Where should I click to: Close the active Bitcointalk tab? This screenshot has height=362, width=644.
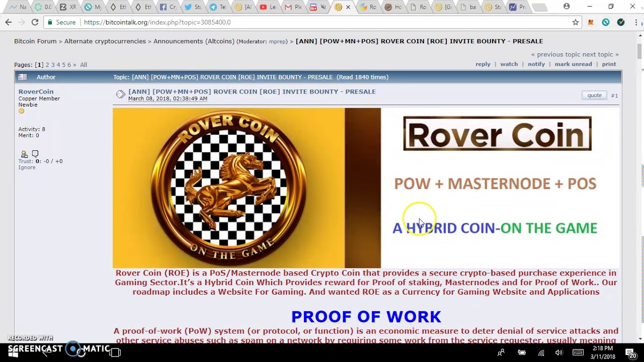[x=348, y=7]
